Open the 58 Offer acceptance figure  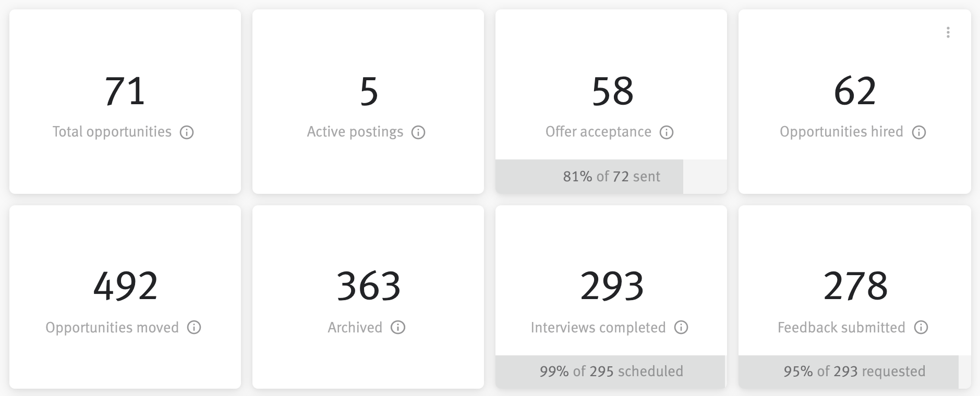pyautogui.click(x=612, y=91)
